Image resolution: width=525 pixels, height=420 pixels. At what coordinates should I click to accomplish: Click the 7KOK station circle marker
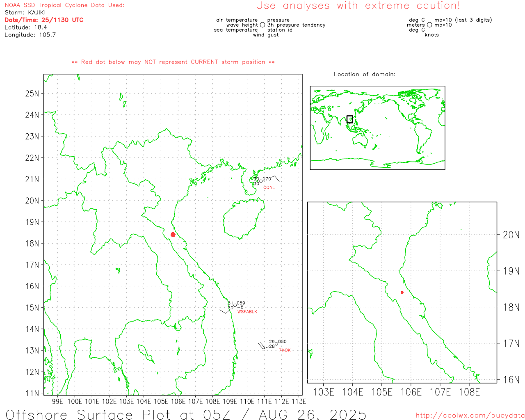[x=276, y=344]
